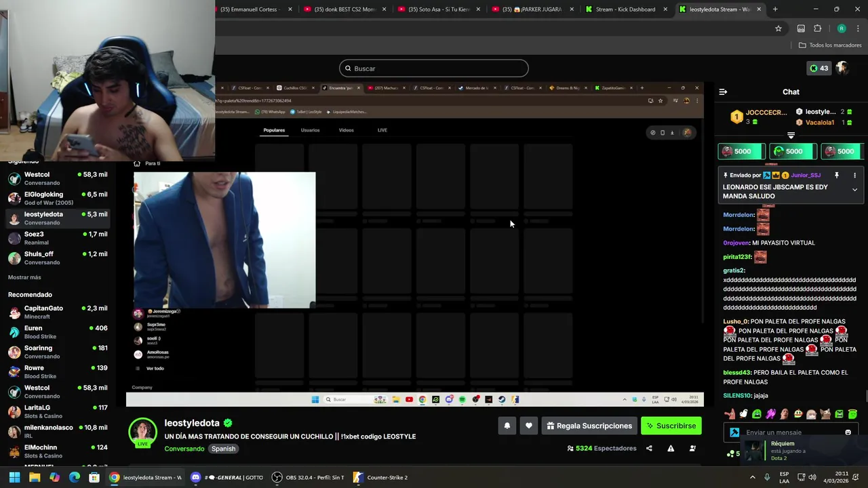Expand the gift leaderboard chevron under JOCCCECR
Screen dimensions: 868x488
click(791, 136)
